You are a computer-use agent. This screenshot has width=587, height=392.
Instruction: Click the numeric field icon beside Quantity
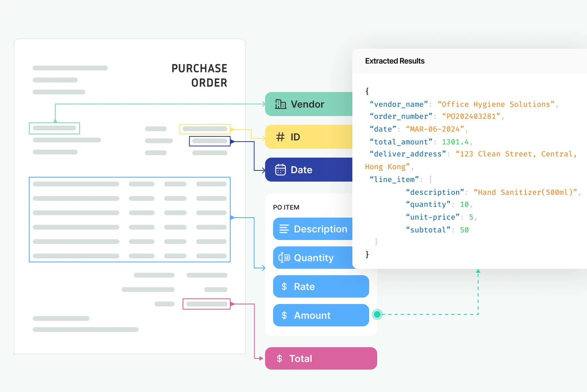tap(284, 258)
